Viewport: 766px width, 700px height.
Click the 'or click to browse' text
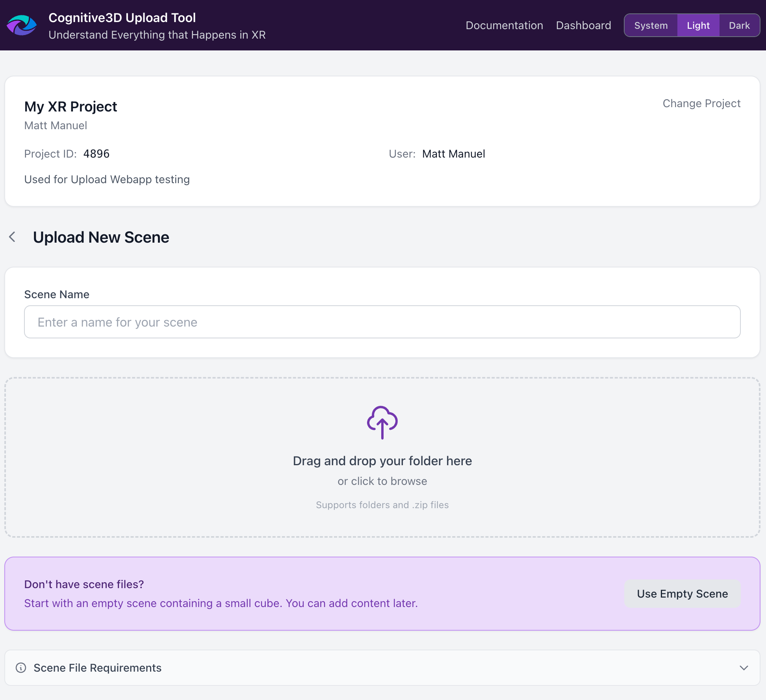click(382, 481)
